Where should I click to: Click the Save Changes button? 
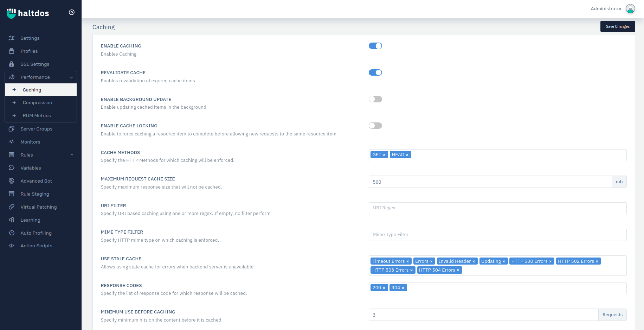[617, 26]
